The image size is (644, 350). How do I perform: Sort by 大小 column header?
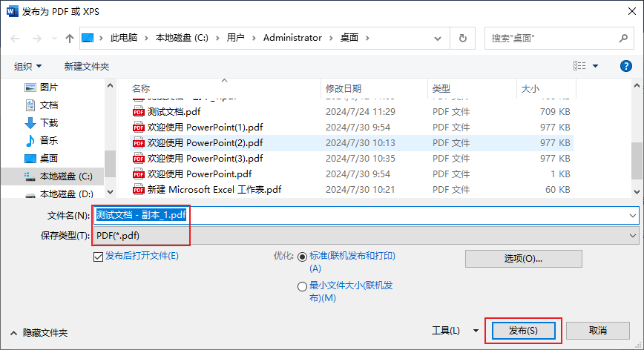[530, 89]
